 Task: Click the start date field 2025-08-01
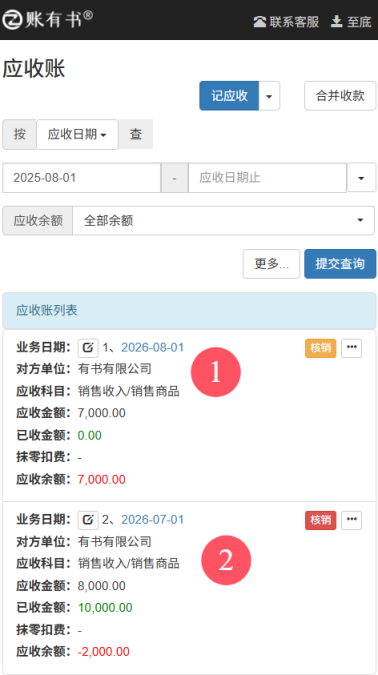coord(82,177)
